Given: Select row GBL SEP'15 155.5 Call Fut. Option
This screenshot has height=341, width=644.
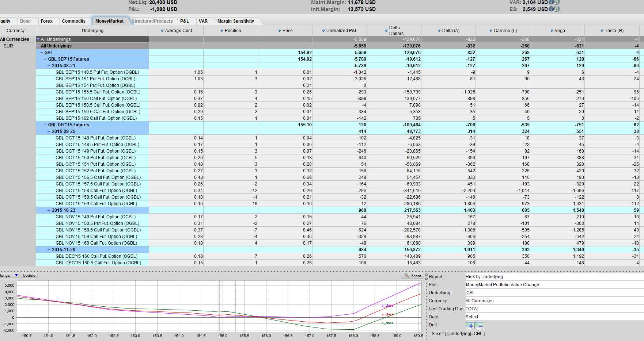Looking at the screenshot, I should [338, 92].
